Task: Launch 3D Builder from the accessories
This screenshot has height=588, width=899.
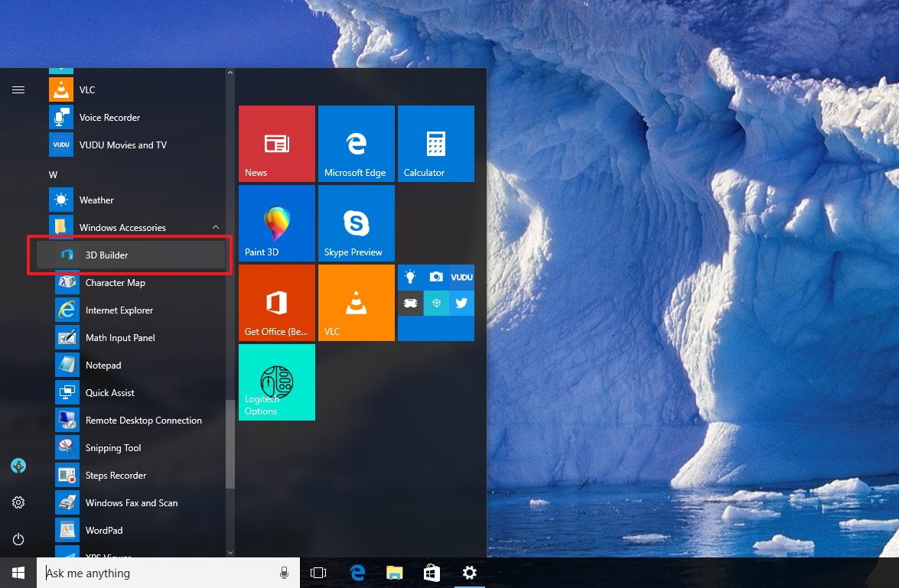Action: point(131,255)
